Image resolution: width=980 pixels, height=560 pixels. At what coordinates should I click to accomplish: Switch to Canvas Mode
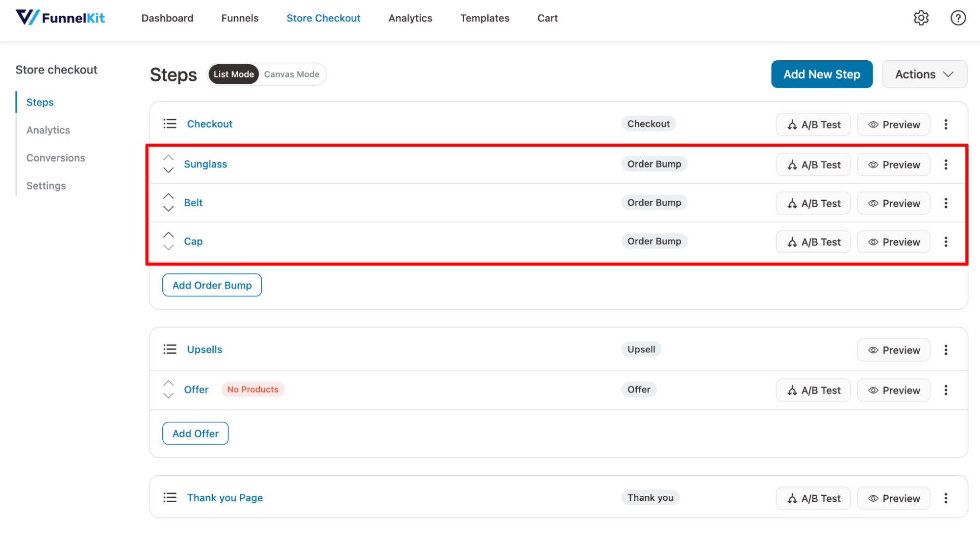(x=292, y=74)
